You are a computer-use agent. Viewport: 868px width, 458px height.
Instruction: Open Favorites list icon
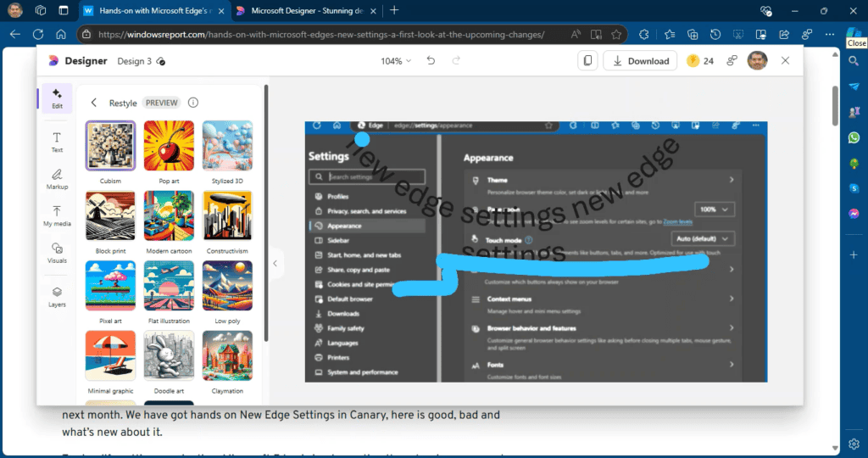[x=670, y=34]
